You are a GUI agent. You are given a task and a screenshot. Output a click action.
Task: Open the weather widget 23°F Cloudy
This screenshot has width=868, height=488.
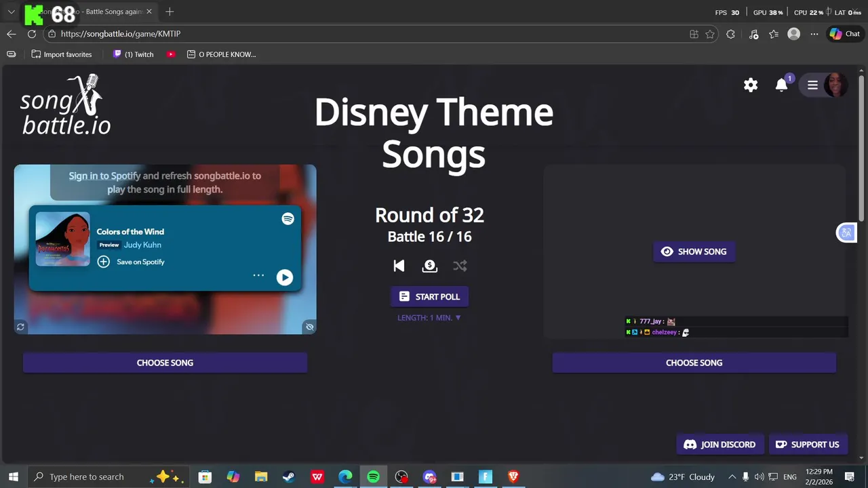683,476
